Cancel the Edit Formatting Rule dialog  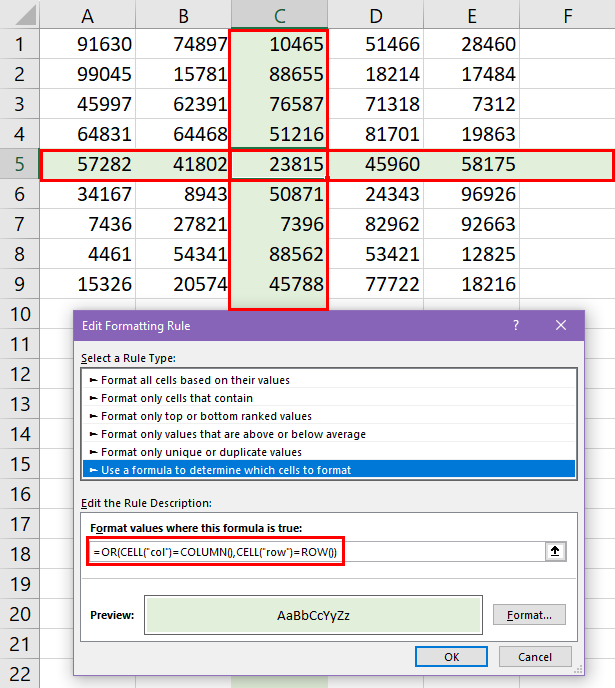click(535, 656)
